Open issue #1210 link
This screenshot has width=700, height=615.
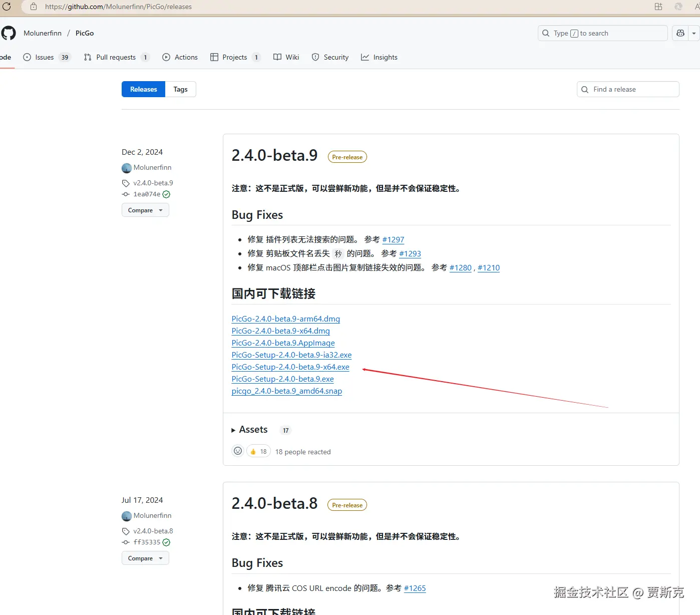(489, 268)
